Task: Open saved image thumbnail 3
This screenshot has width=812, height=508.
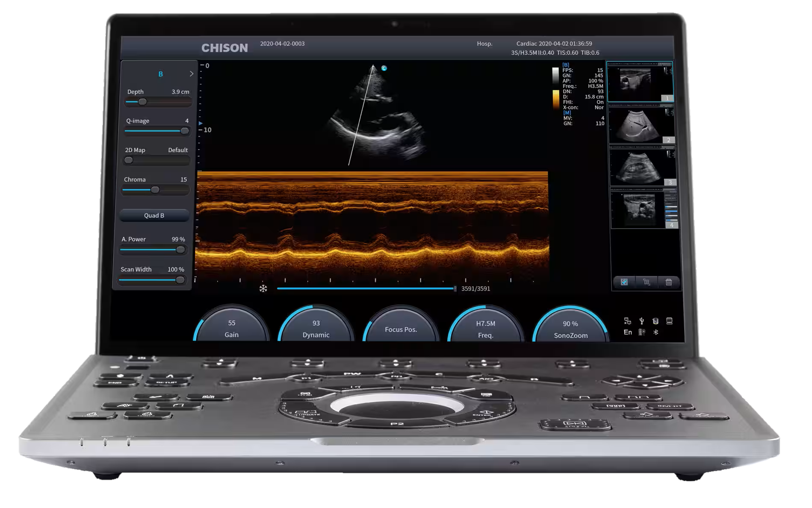Action: 643,166
